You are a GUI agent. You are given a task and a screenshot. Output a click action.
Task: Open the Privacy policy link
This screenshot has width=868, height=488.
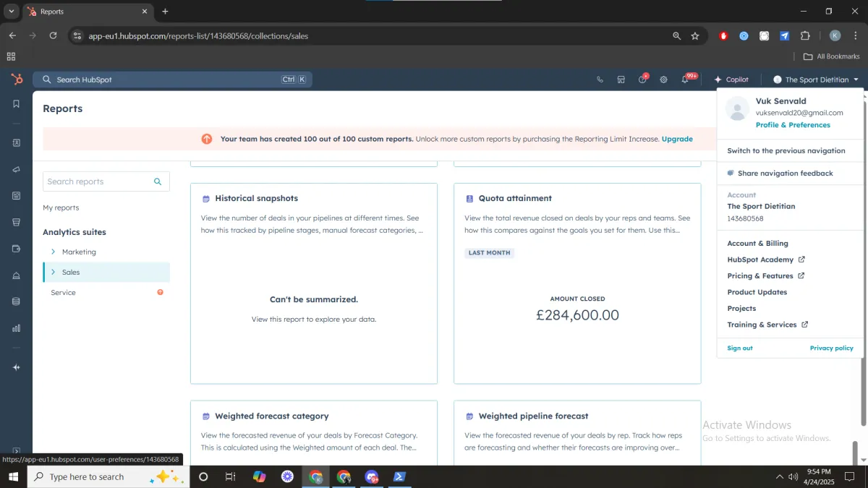pos(832,348)
